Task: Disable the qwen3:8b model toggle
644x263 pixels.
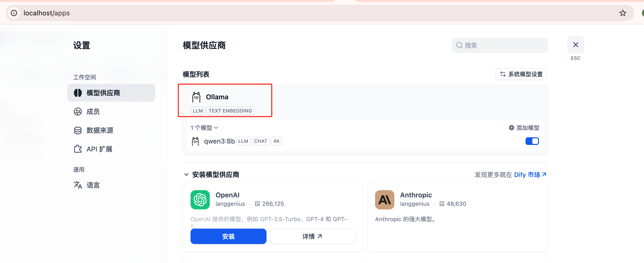Action: pos(532,141)
